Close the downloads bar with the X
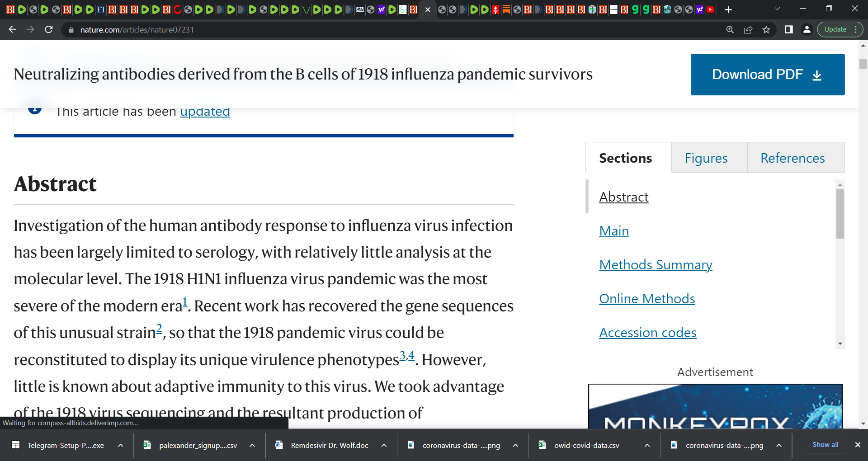This screenshot has height=461, width=868. (858, 445)
